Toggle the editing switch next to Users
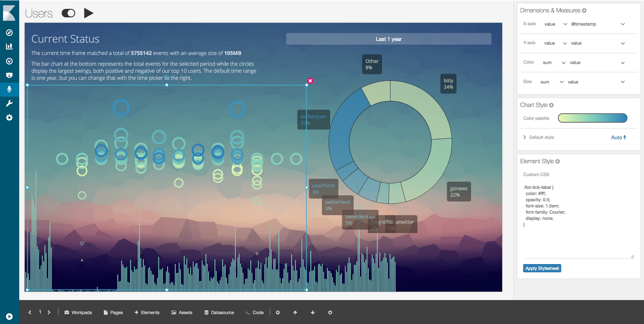This screenshot has width=644, height=324. click(68, 13)
